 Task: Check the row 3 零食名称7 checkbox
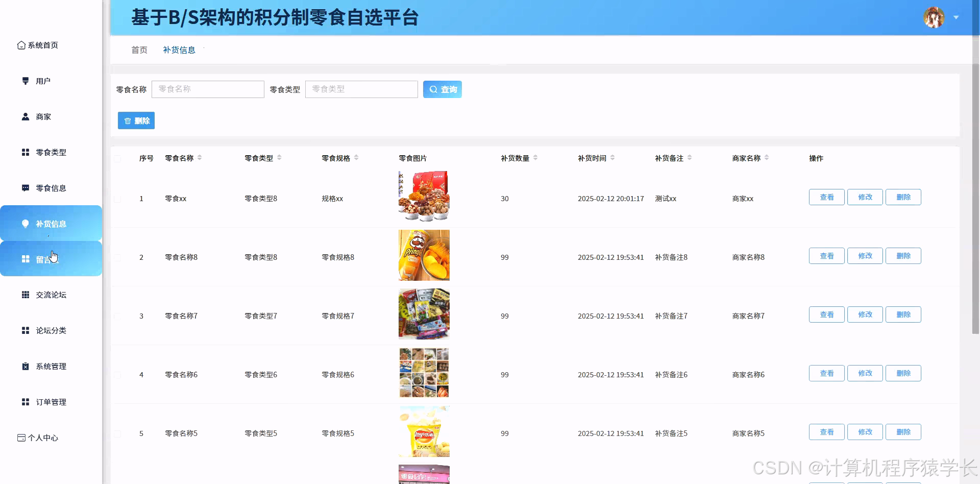117,316
